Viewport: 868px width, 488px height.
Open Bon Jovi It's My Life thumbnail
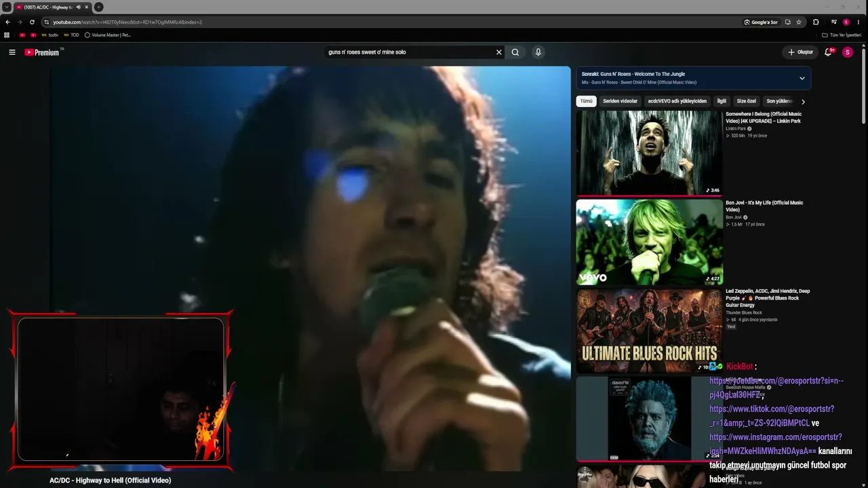pyautogui.click(x=649, y=242)
